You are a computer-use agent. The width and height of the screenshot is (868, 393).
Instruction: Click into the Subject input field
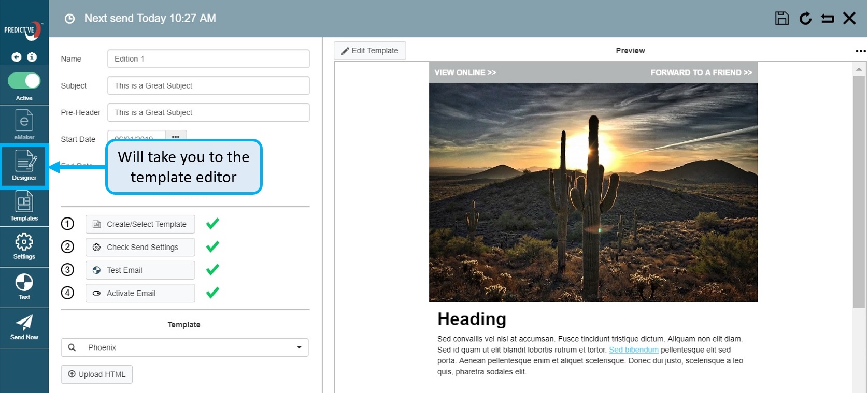tap(208, 85)
